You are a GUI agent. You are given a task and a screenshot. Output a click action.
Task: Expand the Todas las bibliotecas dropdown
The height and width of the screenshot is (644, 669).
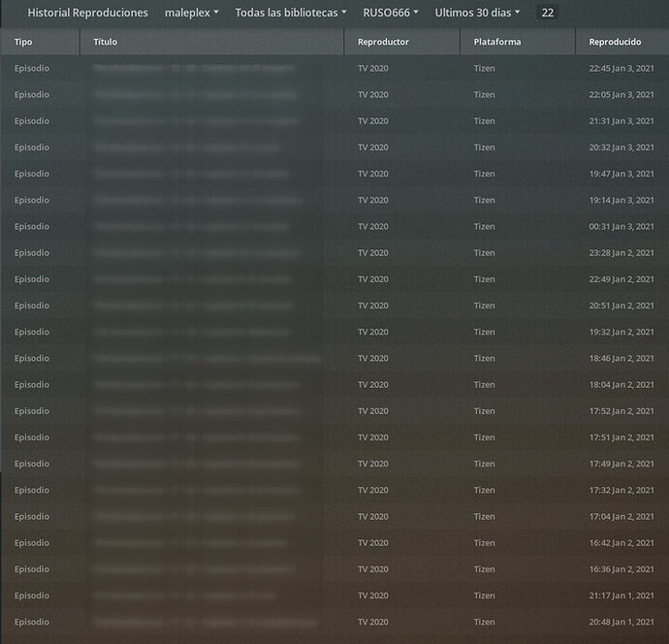coord(291,13)
